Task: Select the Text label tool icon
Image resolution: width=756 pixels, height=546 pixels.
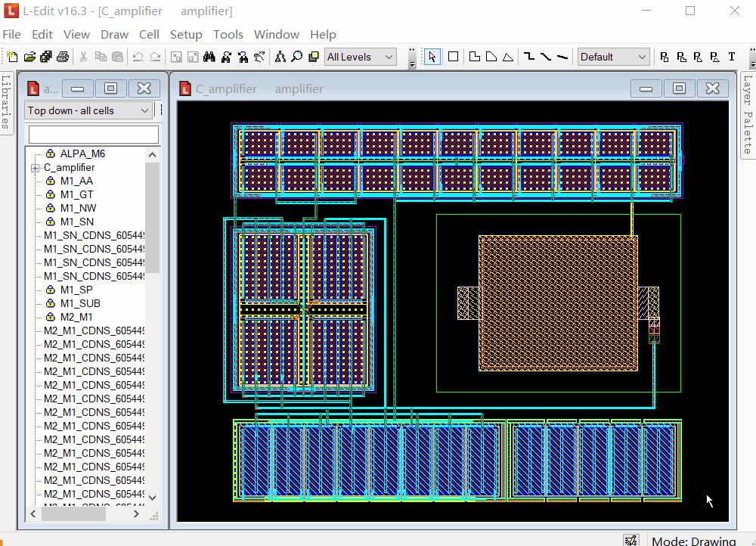Action: 731,57
